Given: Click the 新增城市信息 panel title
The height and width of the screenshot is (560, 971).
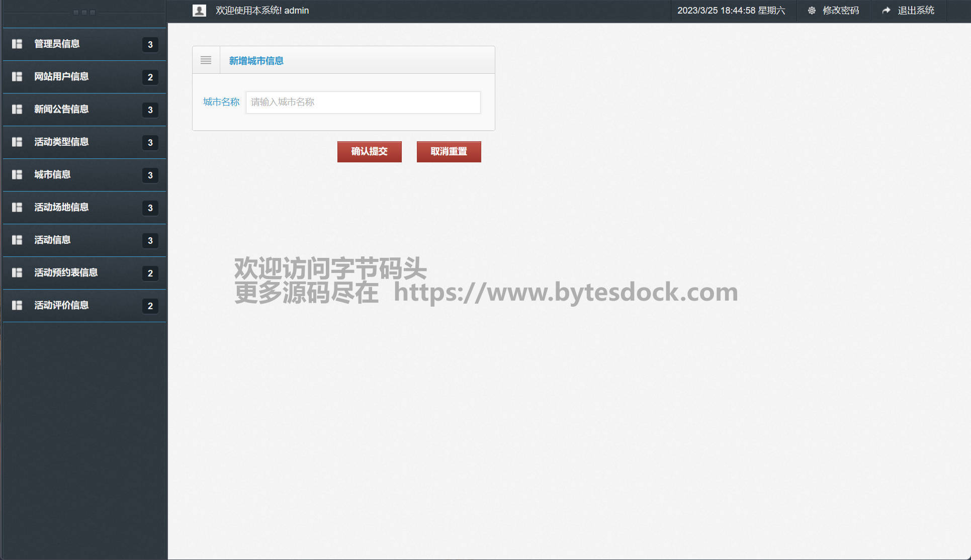Looking at the screenshot, I should coord(256,61).
